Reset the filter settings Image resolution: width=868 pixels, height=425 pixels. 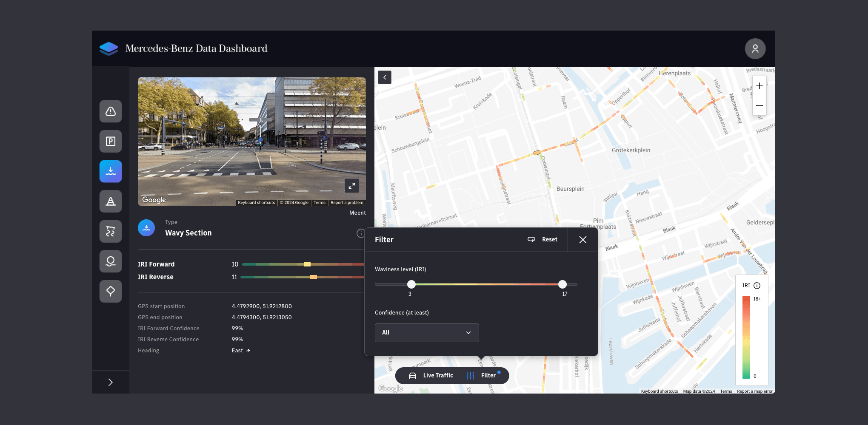tap(542, 240)
